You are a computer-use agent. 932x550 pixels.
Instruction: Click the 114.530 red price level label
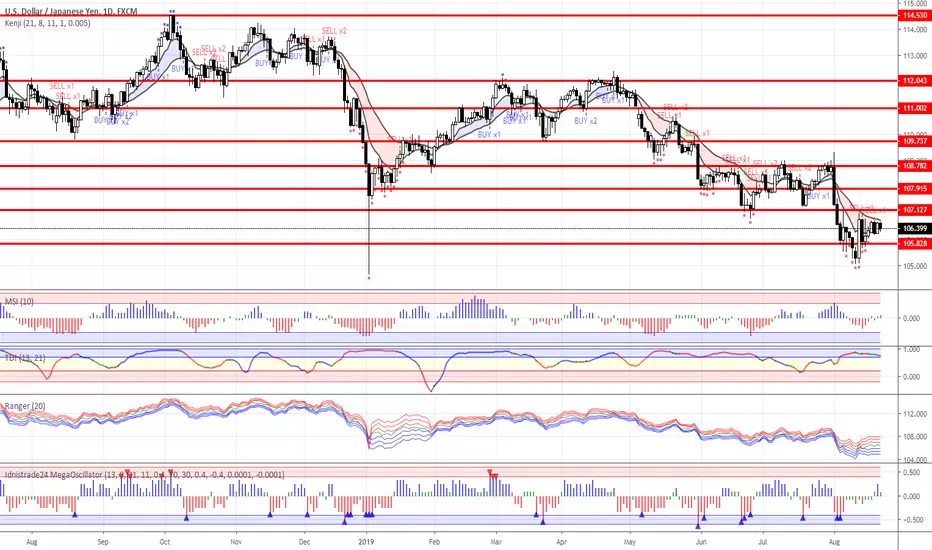point(915,16)
